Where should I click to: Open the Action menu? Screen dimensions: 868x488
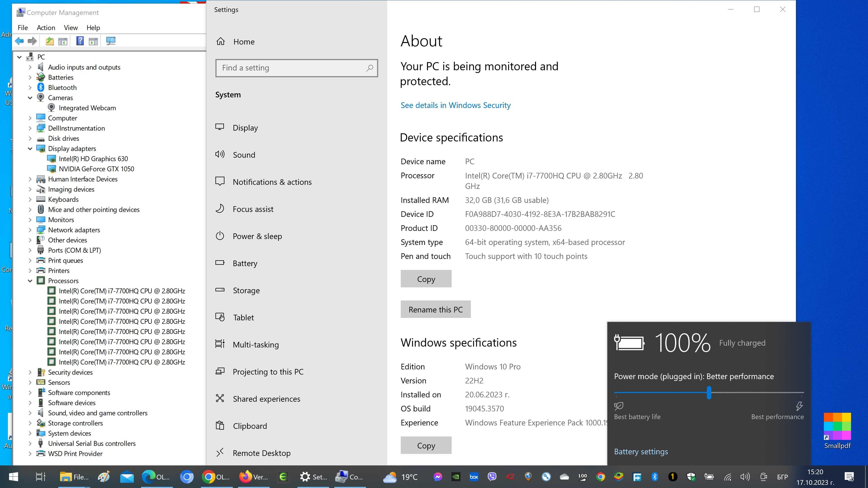click(x=46, y=28)
